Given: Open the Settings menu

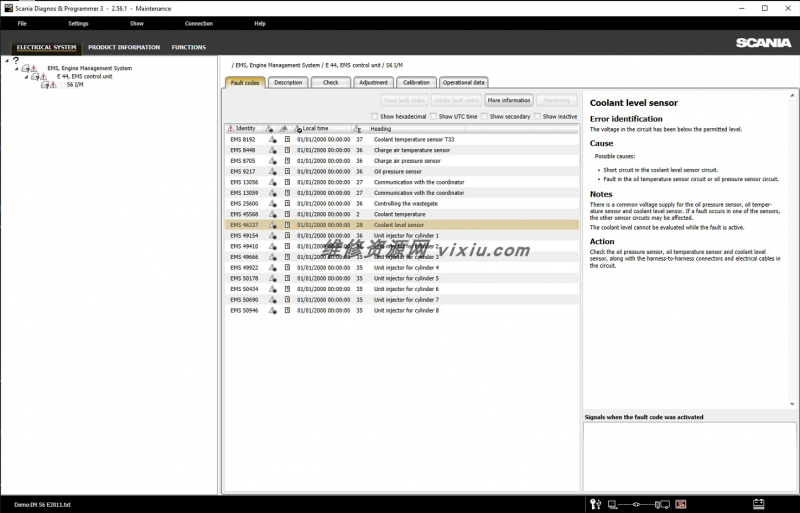Looking at the screenshot, I should coord(78,23).
